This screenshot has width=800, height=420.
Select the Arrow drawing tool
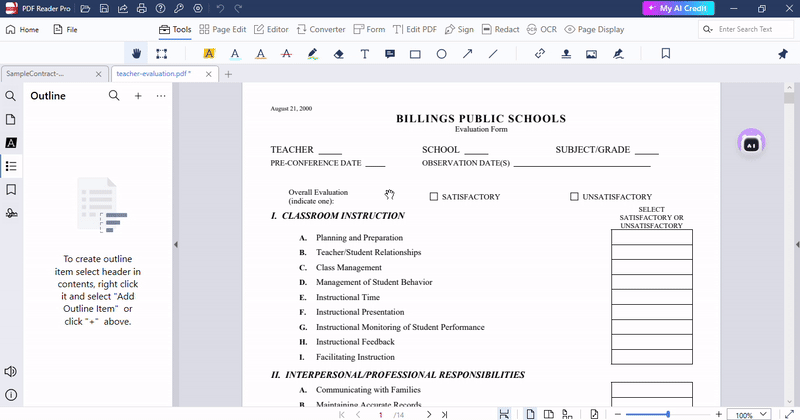(467, 54)
